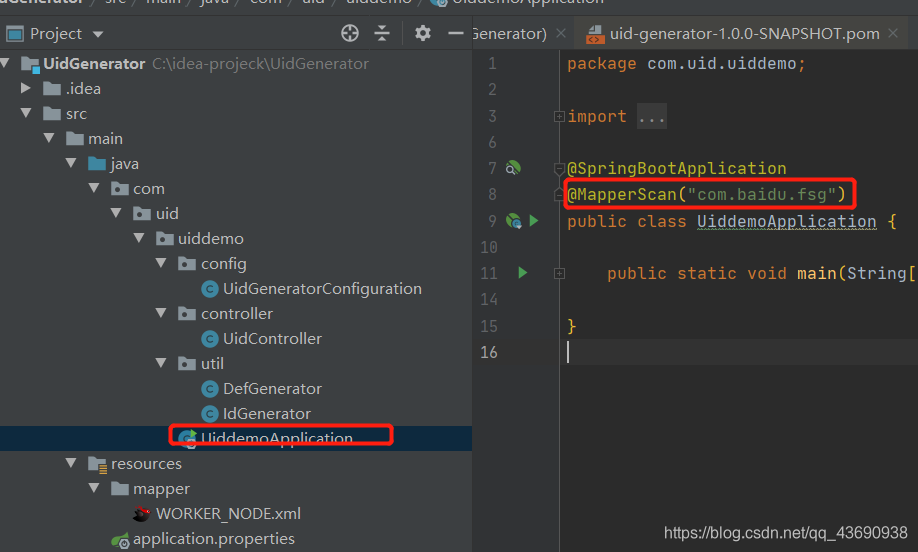Collapse the uiddemo package arrow

(x=139, y=238)
